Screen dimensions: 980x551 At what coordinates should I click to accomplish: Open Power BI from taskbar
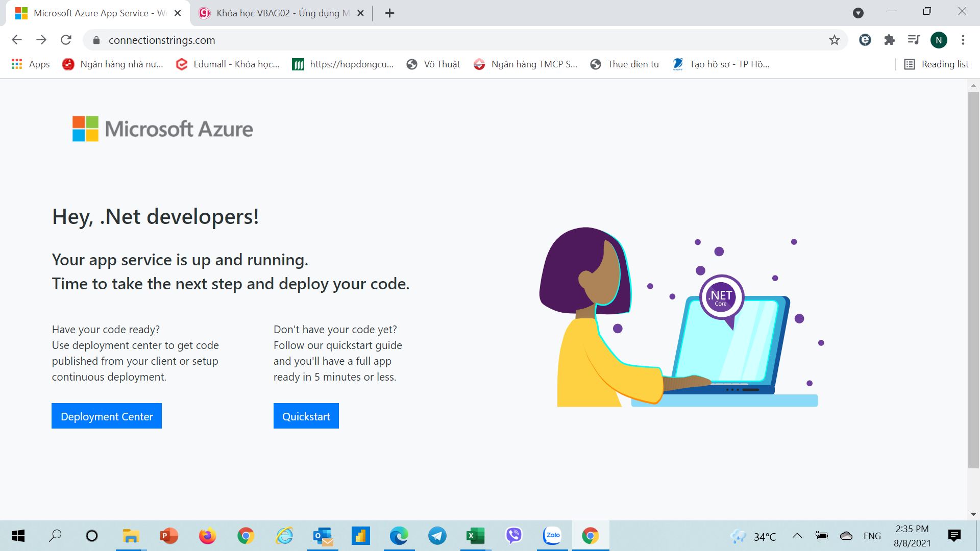[361, 536]
